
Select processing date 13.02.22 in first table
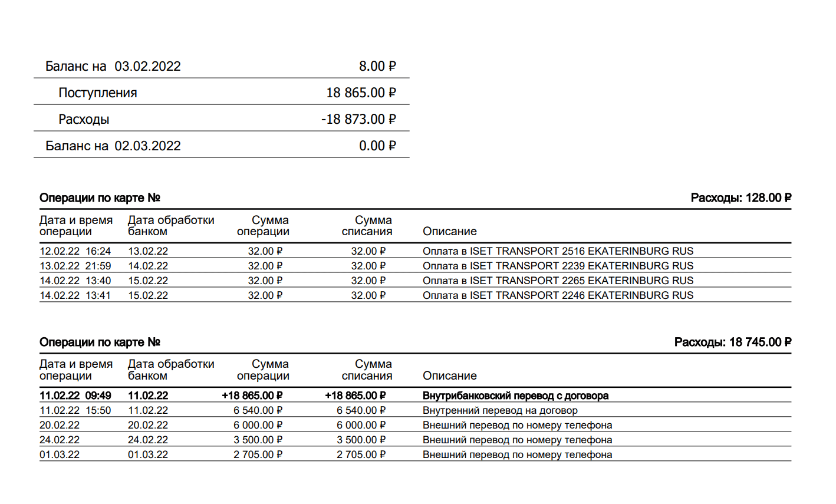click(x=148, y=251)
